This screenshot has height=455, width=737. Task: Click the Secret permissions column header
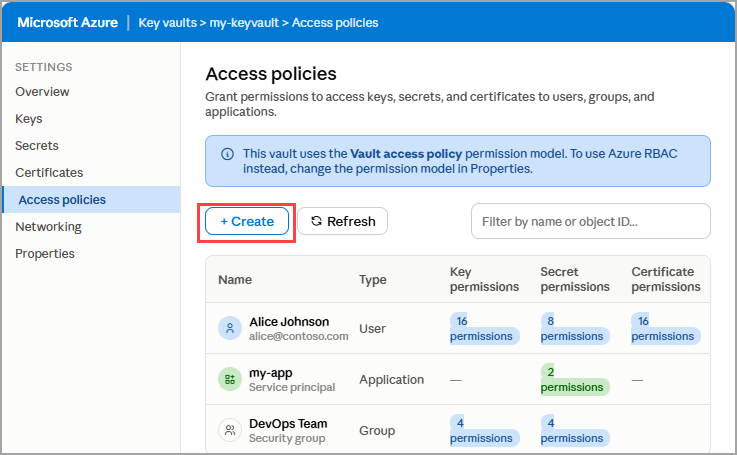point(575,279)
